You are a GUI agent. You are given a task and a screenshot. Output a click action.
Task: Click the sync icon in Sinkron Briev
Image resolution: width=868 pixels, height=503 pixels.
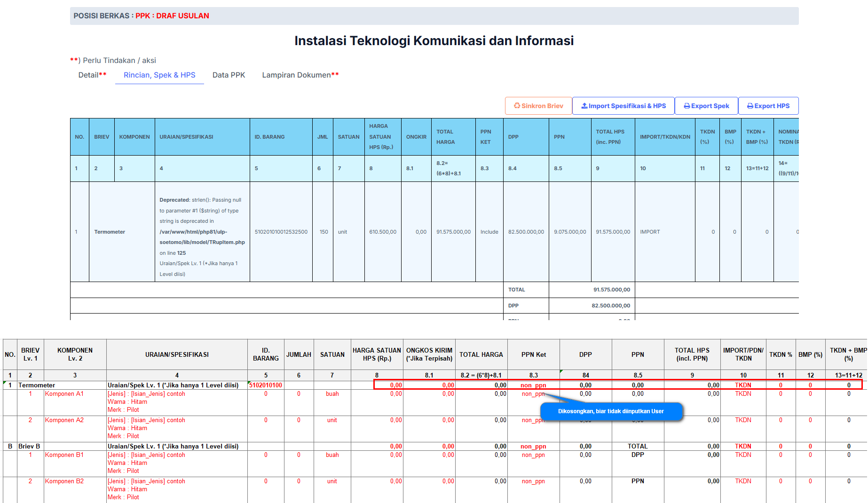point(517,106)
